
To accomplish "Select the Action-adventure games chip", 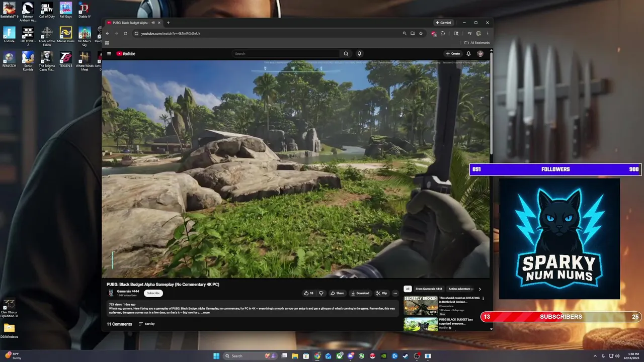I will point(460,289).
